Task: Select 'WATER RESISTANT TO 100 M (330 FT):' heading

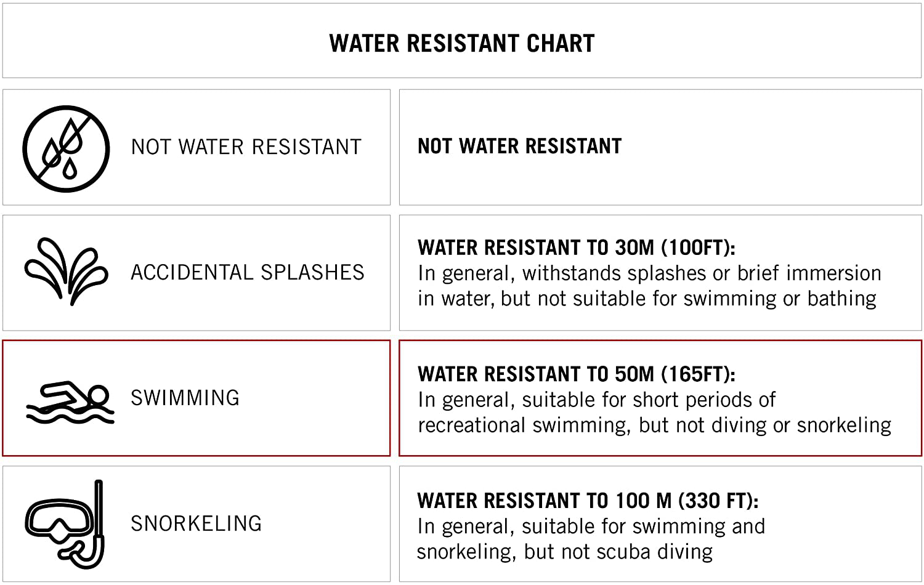Action: [x=587, y=501]
